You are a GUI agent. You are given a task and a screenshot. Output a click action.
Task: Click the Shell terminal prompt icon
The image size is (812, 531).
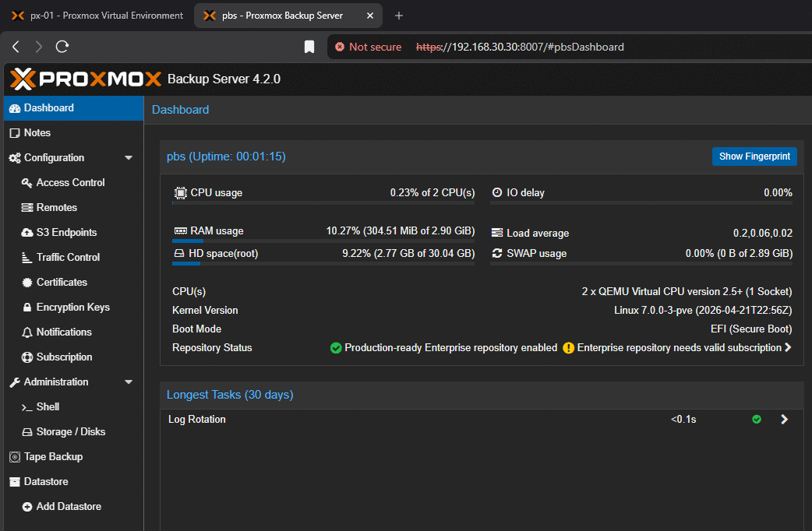point(27,407)
